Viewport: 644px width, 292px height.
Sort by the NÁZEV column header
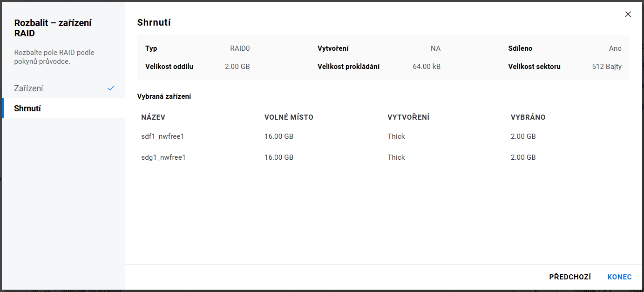(x=153, y=117)
